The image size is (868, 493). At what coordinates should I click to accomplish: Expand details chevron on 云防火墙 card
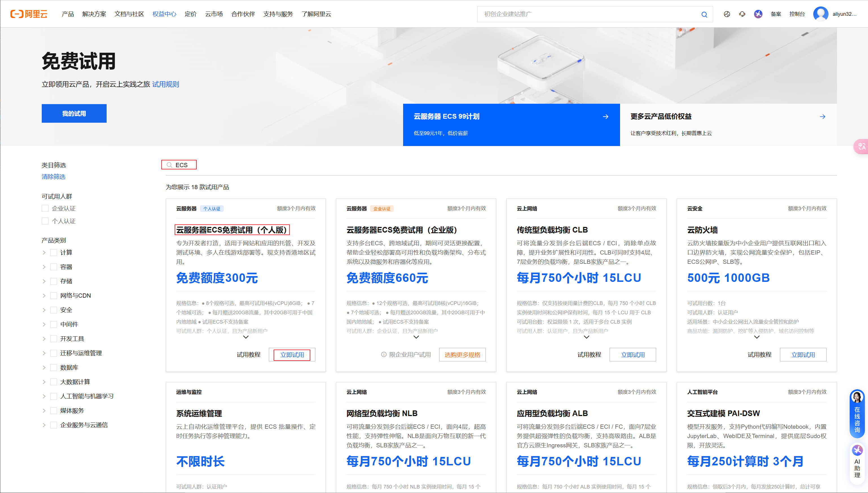point(757,337)
